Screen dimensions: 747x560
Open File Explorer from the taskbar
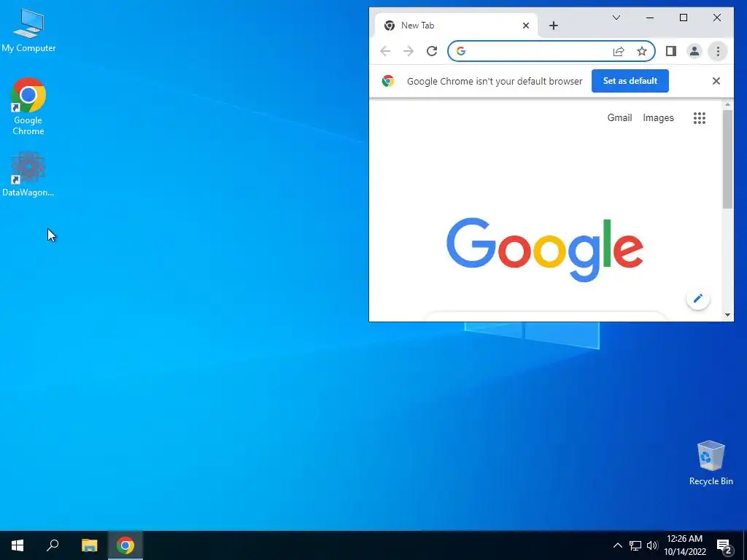(x=89, y=545)
